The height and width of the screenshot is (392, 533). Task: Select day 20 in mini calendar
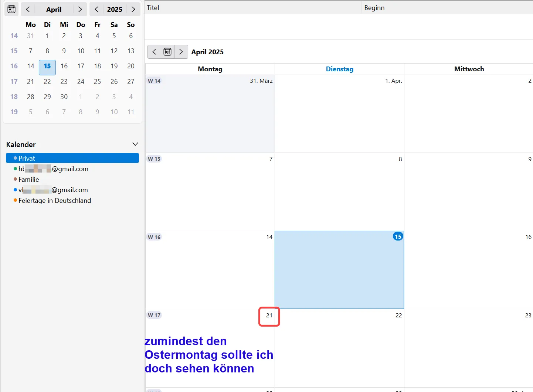click(x=131, y=66)
